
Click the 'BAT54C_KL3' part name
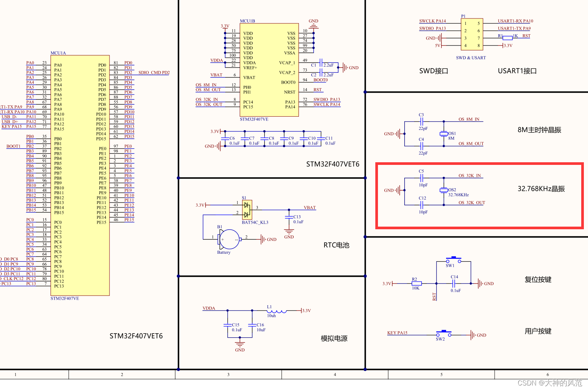coord(255,222)
